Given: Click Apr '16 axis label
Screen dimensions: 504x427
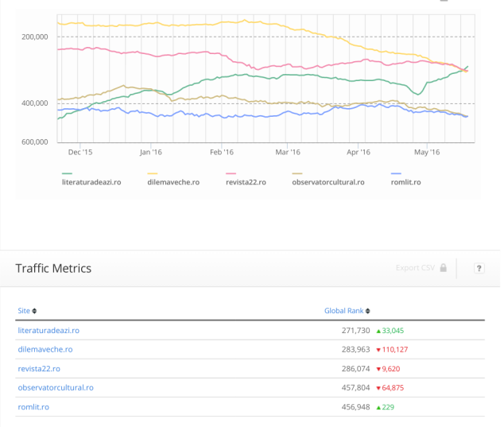Looking at the screenshot, I should point(359,152).
